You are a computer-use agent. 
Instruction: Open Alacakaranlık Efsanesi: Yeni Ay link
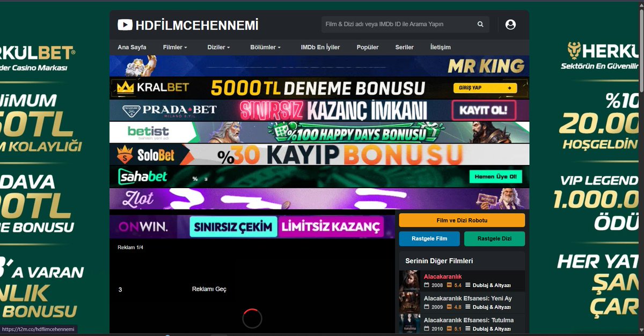coord(468,298)
